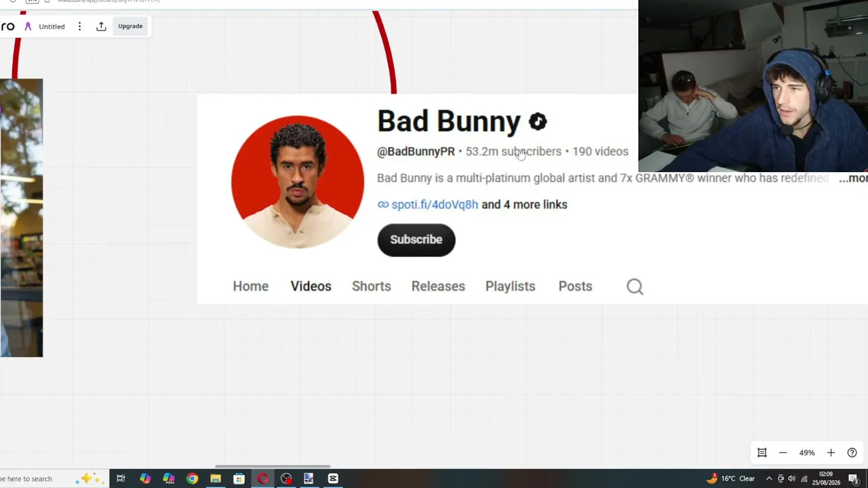Click the Wi-Fi network tray icon
This screenshot has width=868, height=488.
coord(803,479)
